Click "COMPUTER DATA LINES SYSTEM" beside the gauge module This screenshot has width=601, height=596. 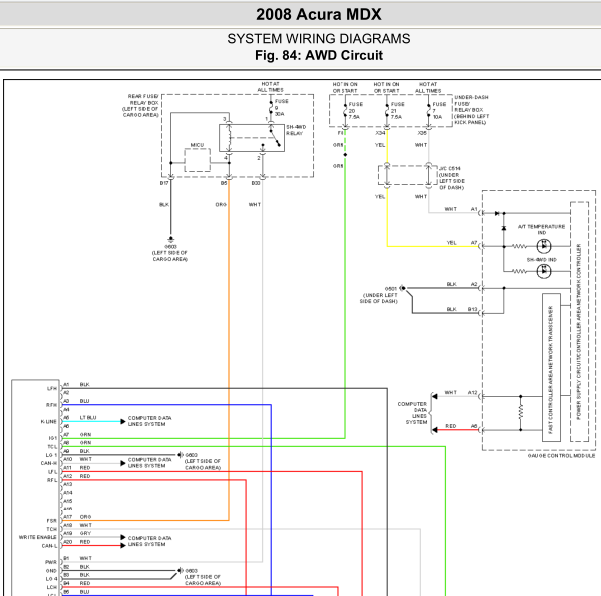click(x=412, y=413)
